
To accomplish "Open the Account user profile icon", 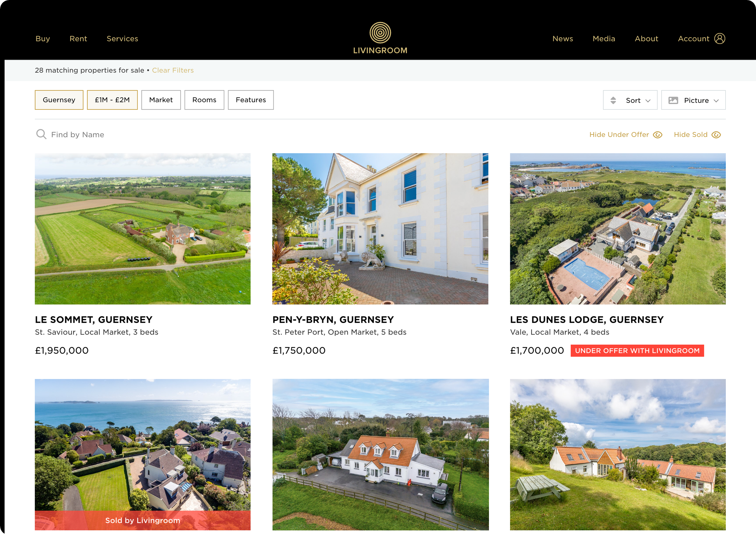I will click(719, 38).
